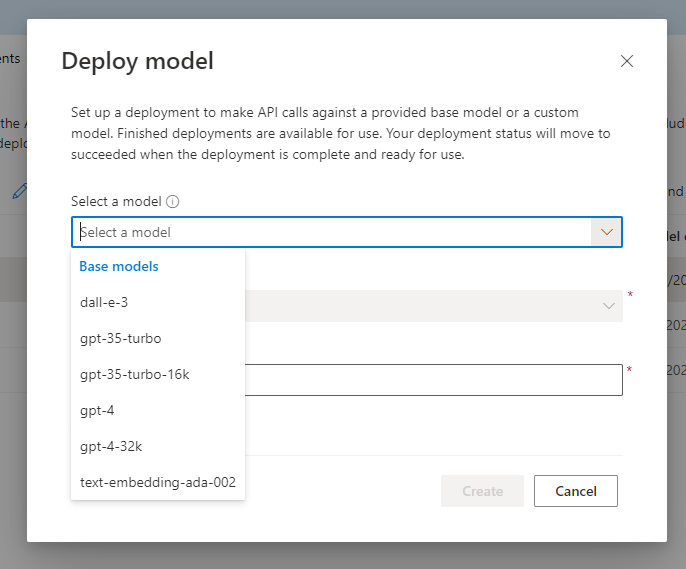Open the greyed-out dropdown chevron below the model selector

(x=609, y=306)
